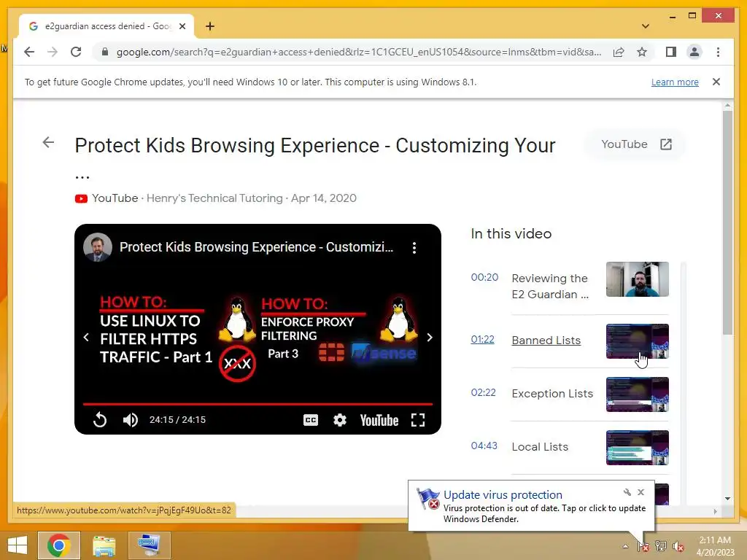Click the page vertical scrollbar thumb
The height and width of the screenshot is (560, 747).
pyautogui.click(x=727, y=222)
